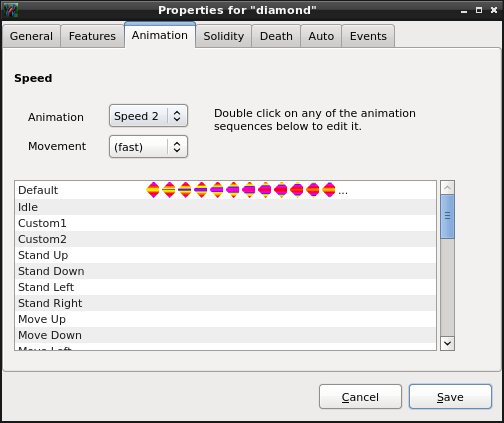
Task: Click the first diamond frame in Default row
Action: pos(153,190)
